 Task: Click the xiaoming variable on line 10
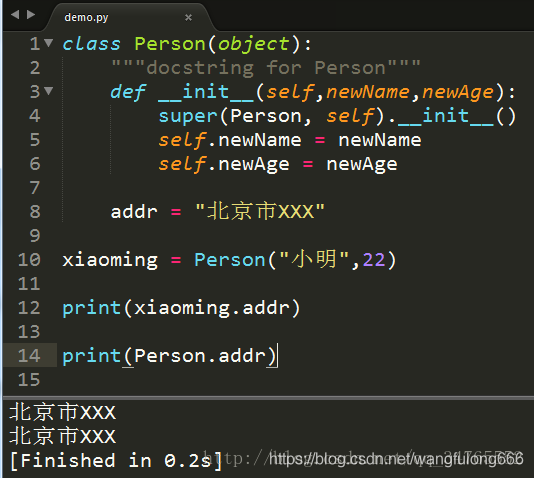(110, 260)
